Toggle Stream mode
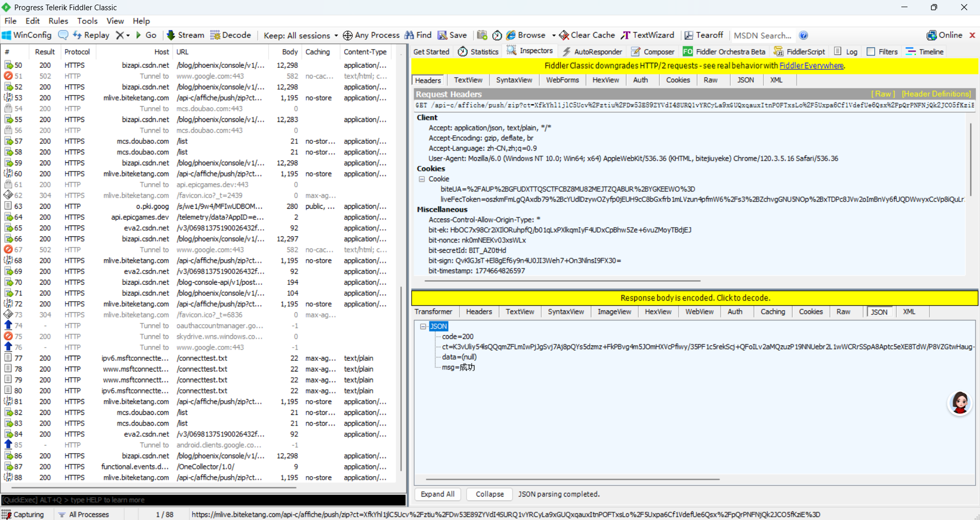 (185, 35)
